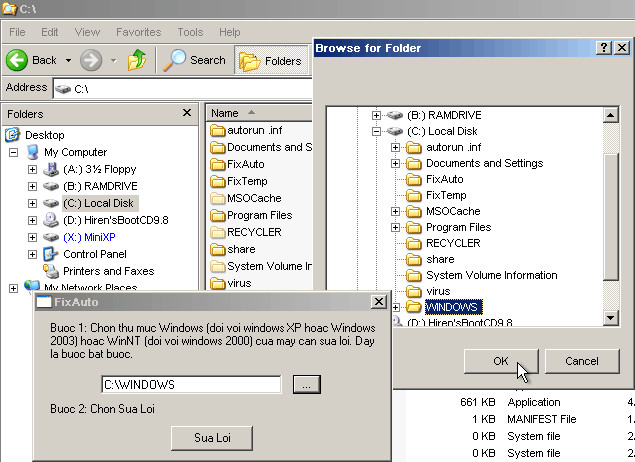
Task: Select virus folder in Explorer file list
Action: tap(231, 283)
